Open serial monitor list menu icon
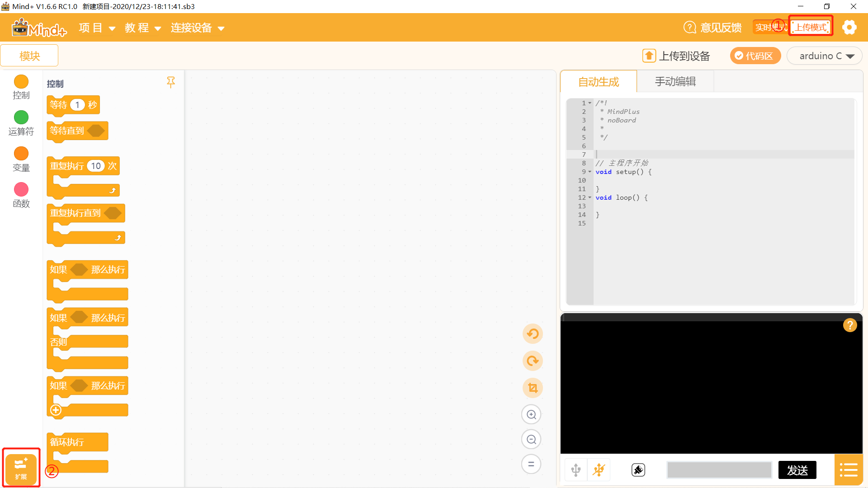The height and width of the screenshot is (488, 868). click(x=849, y=470)
